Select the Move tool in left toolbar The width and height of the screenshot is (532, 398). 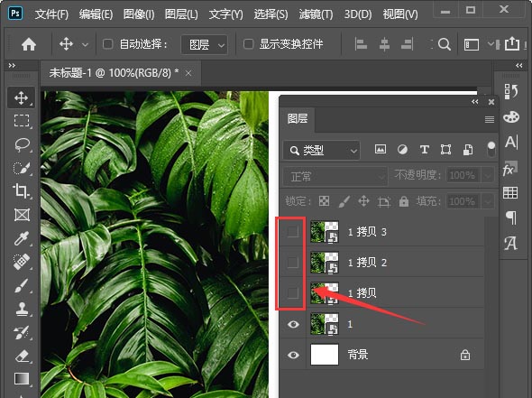coord(21,97)
